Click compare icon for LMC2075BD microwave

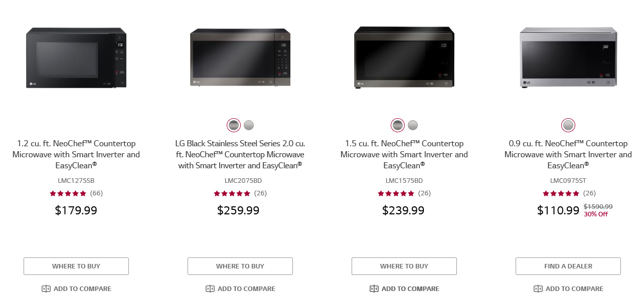pyautogui.click(x=210, y=289)
